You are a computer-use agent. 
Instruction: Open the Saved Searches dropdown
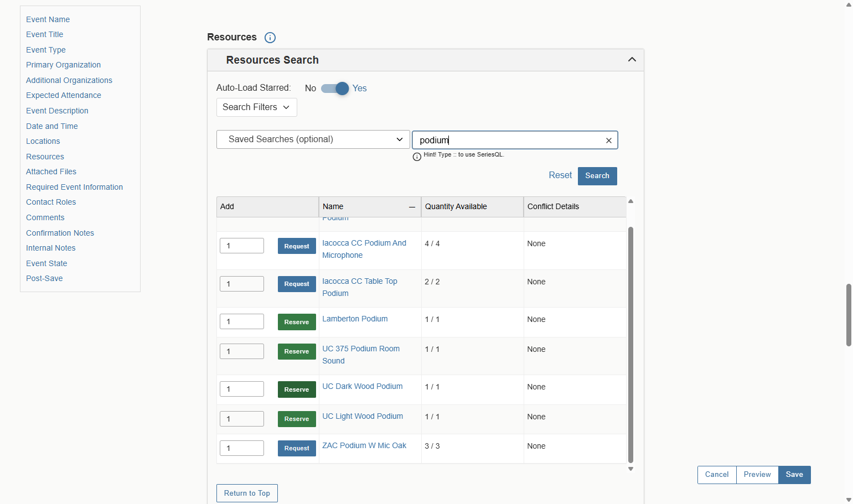click(313, 139)
